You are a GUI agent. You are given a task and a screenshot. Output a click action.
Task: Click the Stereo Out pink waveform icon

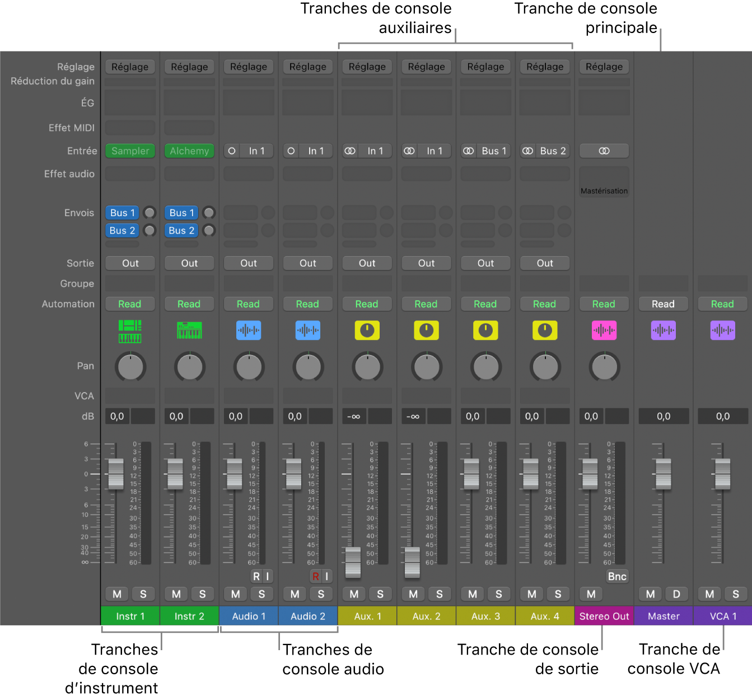click(x=604, y=330)
